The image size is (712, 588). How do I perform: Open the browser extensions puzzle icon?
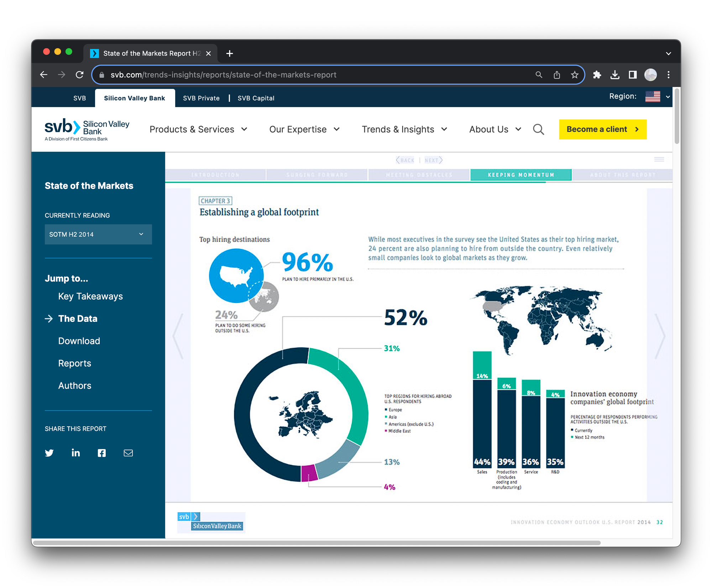point(597,75)
